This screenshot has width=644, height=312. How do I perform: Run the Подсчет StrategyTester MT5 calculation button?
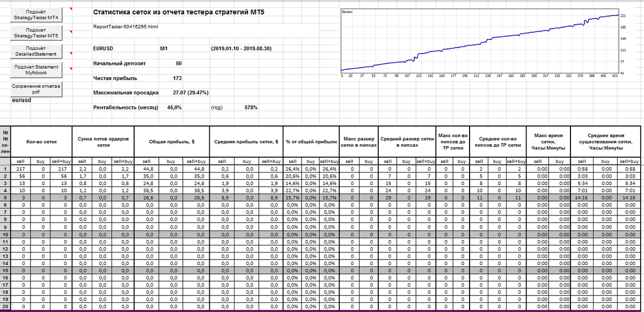point(36,33)
